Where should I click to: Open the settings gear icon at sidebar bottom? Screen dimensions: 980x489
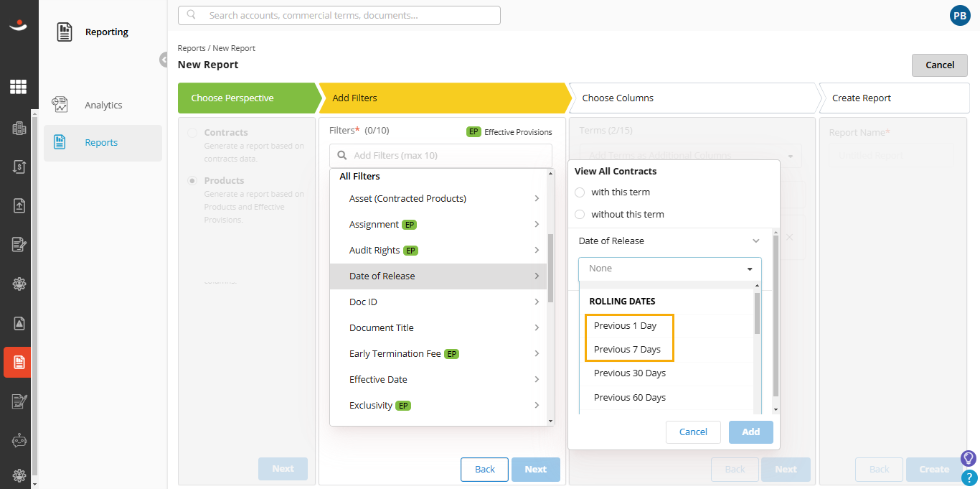point(19,475)
